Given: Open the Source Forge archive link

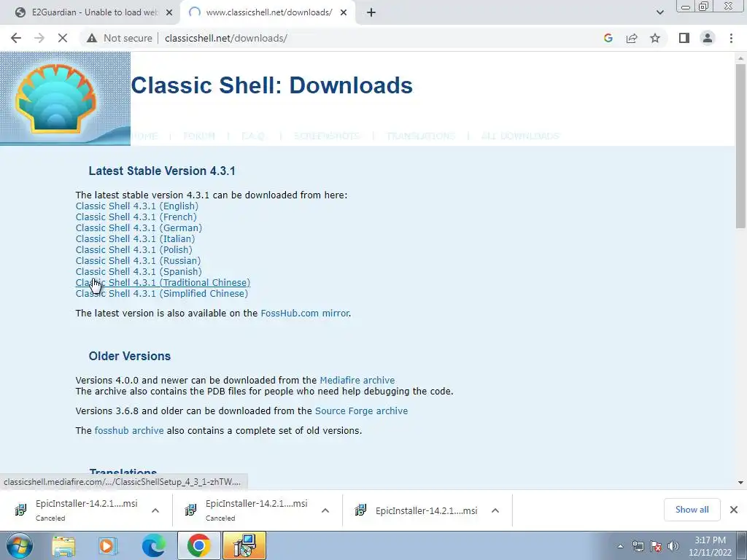Looking at the screenshot, I should click(x=362, y=411).
